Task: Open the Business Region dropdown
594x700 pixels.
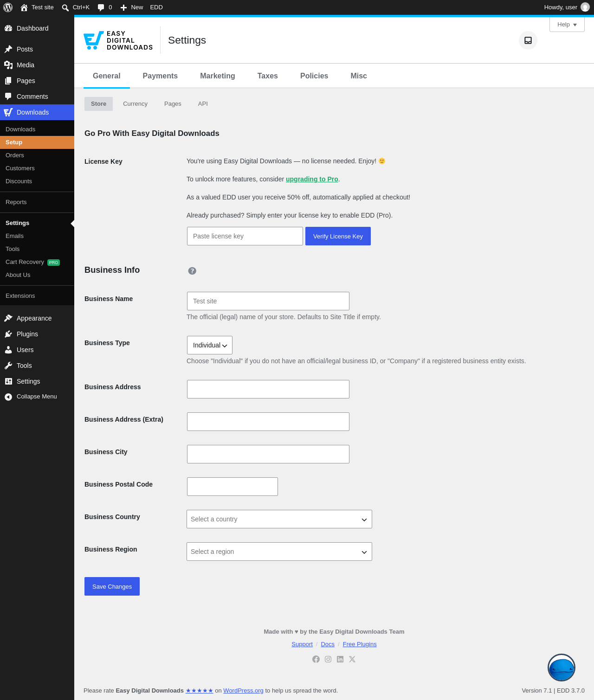Action: coord(279,552)
